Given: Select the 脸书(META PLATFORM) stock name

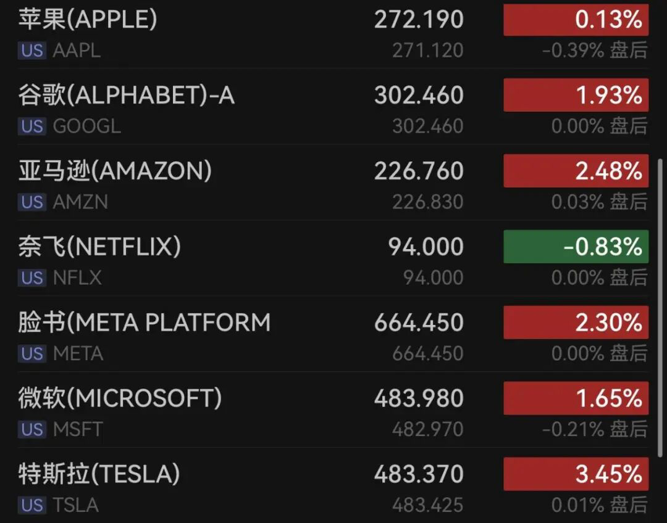Looking at the screenshot, I should [144, 322].
